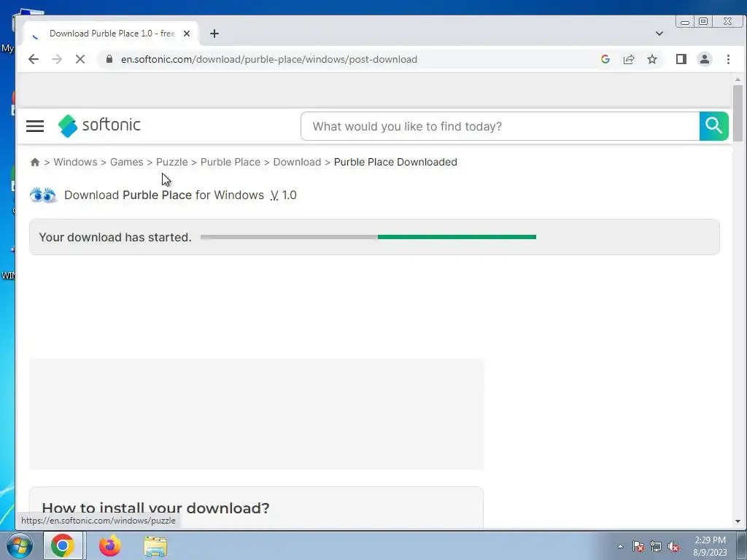Click the breadcrumb home icon
Viewport: 747px width, 560px height.
35,162
